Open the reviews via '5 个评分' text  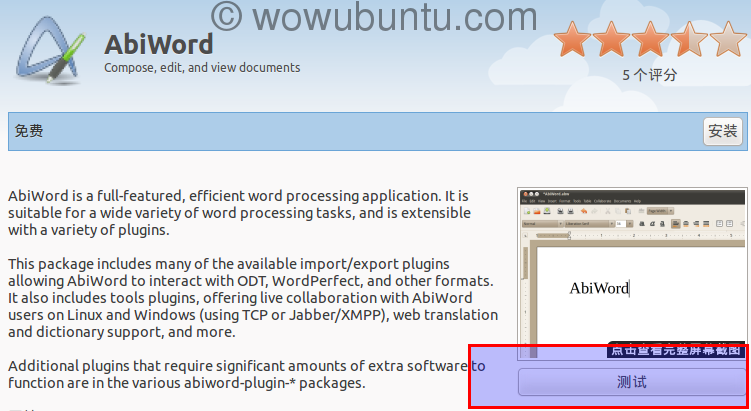click(649, 75)
